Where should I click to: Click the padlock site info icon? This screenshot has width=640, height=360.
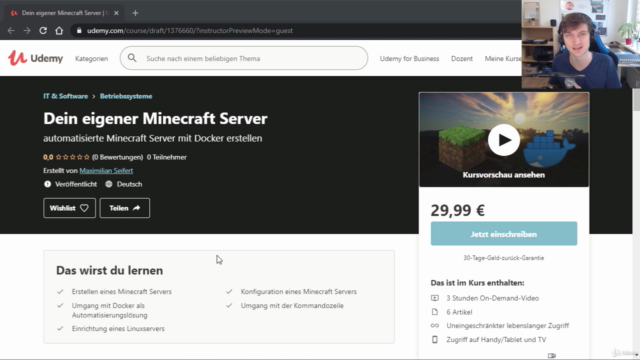(79, 31)
